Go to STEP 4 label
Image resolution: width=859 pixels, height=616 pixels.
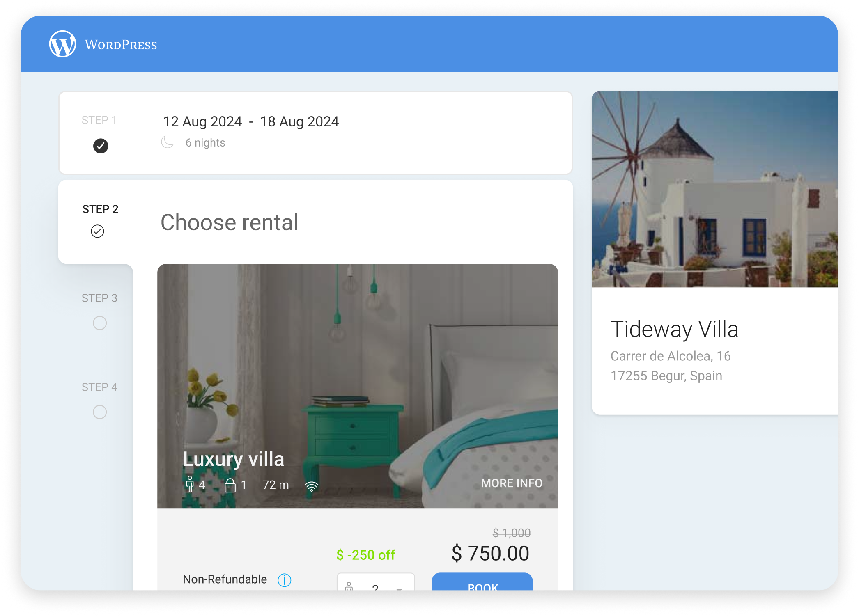[99, 387]
